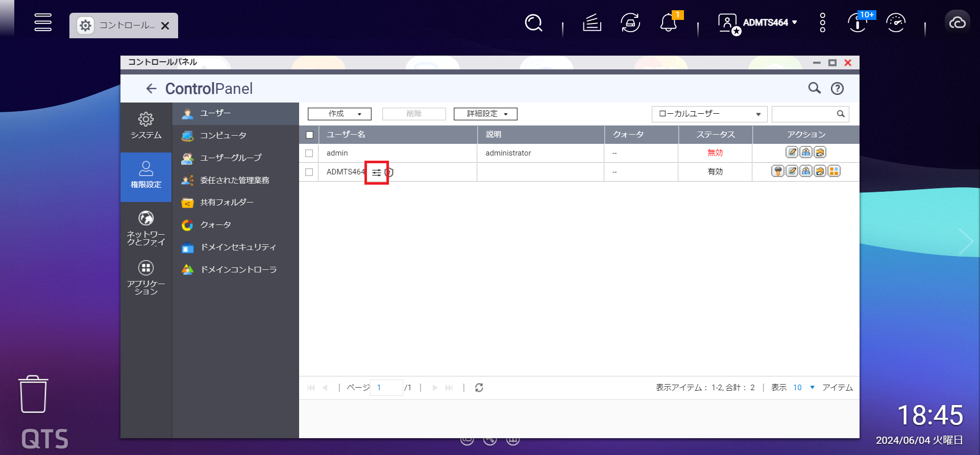Edit shared folder permission for ADMTS464

click(x=820, y=171)
